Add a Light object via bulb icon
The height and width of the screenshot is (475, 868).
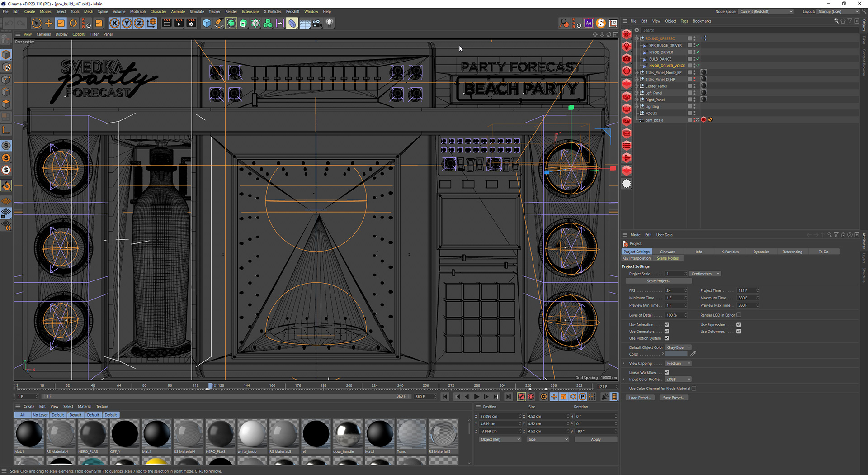point(330,23)
